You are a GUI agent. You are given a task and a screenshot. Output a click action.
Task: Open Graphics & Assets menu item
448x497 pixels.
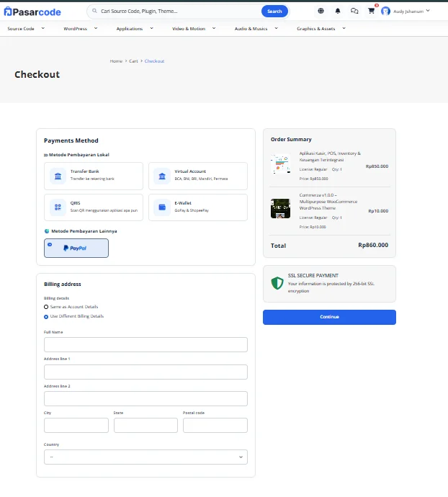click(x=315, y=29)
